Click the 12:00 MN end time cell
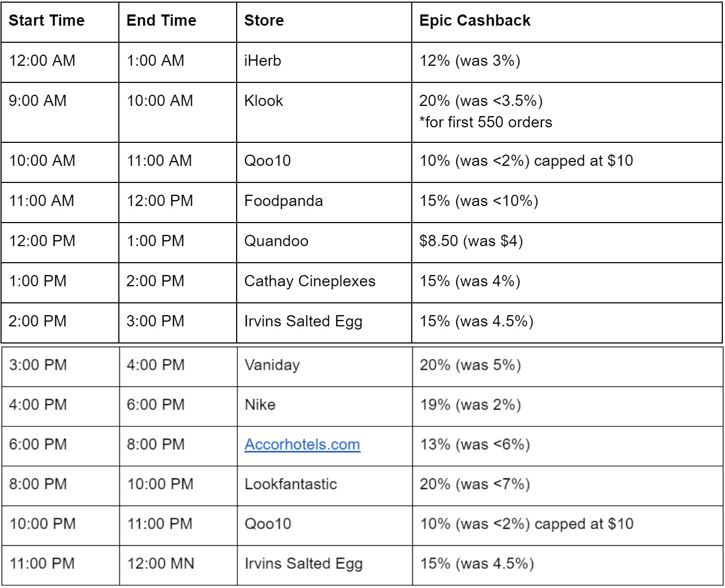The image size is (725, 588). click(178, 564)
